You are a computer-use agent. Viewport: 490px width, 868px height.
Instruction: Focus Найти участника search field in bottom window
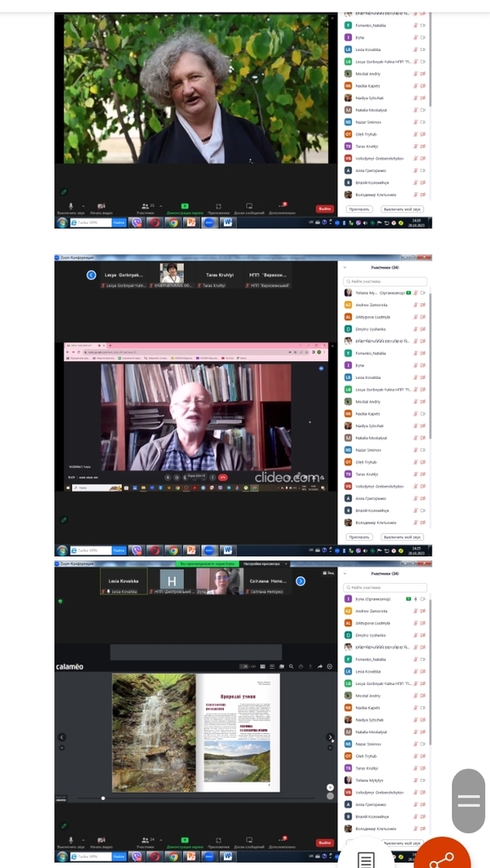click(x=385, y=588)
